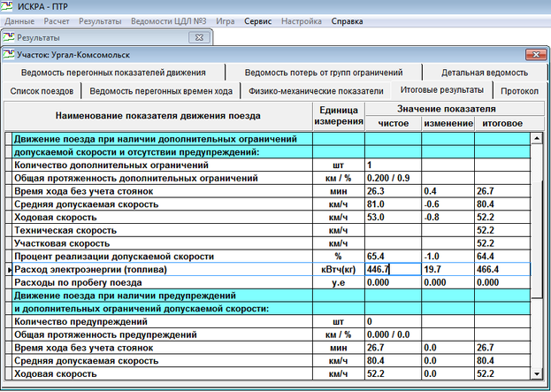
Task: Click the ИСКРА - ПТР application icon
Action: (9, 6)
